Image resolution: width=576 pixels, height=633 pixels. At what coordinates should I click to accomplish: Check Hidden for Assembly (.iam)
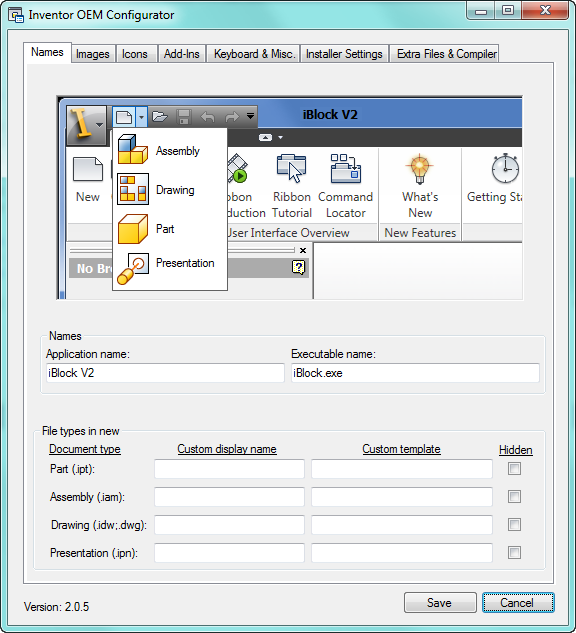[514, 497]
